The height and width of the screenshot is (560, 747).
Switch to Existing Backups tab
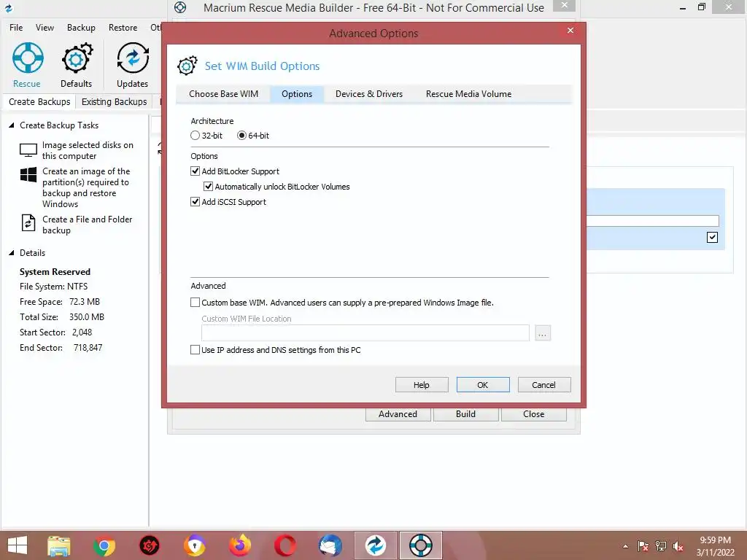pos(115,102)
